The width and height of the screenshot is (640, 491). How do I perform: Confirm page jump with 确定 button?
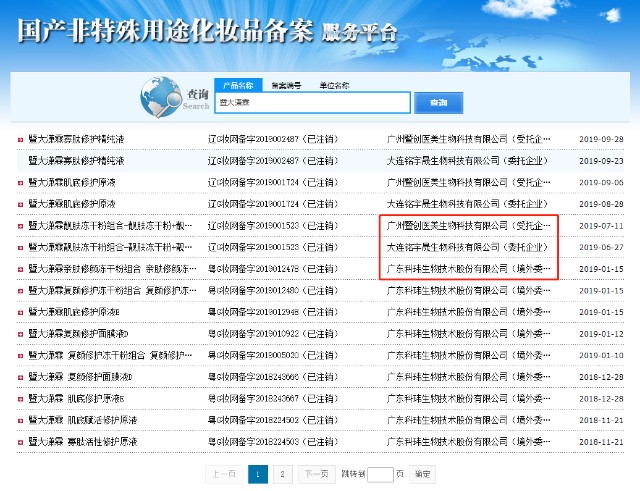coord(422,474)
